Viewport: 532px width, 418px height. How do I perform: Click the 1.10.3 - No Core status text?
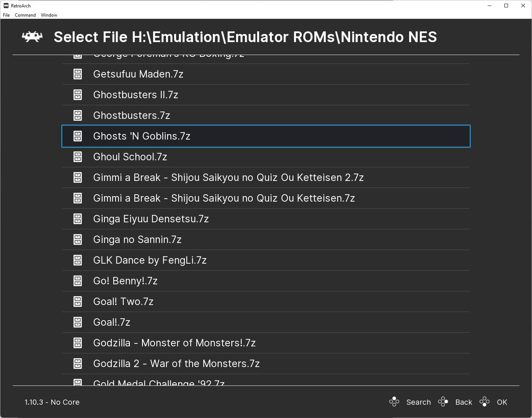(x=52, y=402)
